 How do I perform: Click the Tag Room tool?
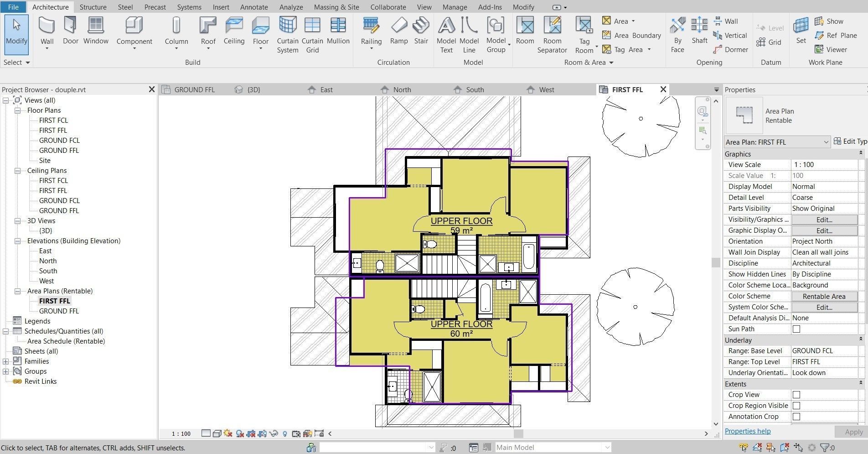584,35
